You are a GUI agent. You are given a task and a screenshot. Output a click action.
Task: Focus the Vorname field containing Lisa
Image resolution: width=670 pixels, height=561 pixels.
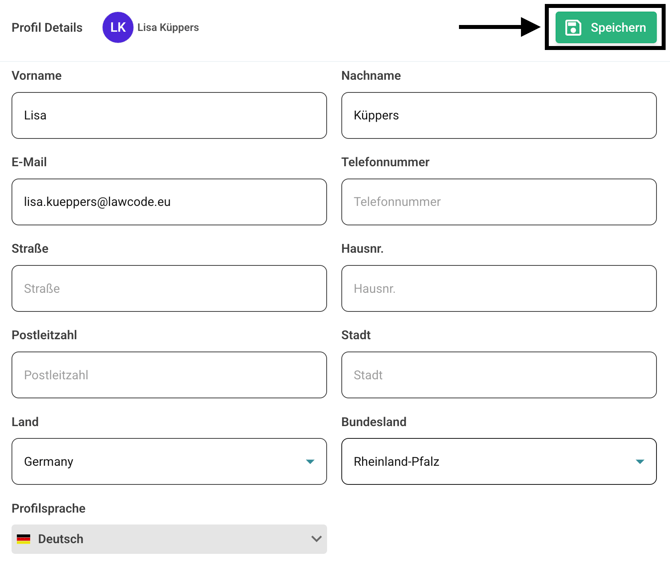(x=168, y=115)
